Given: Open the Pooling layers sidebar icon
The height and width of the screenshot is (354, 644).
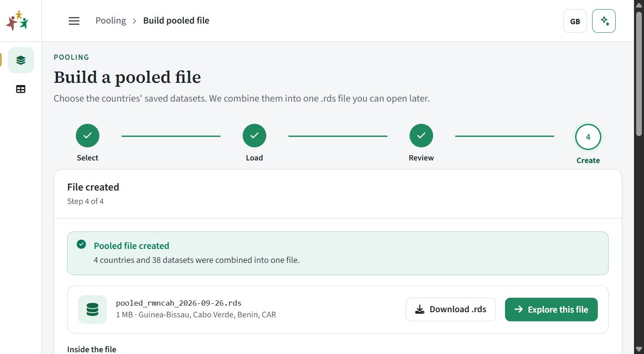Looking at the screenshot, I should tap(20, 60).
